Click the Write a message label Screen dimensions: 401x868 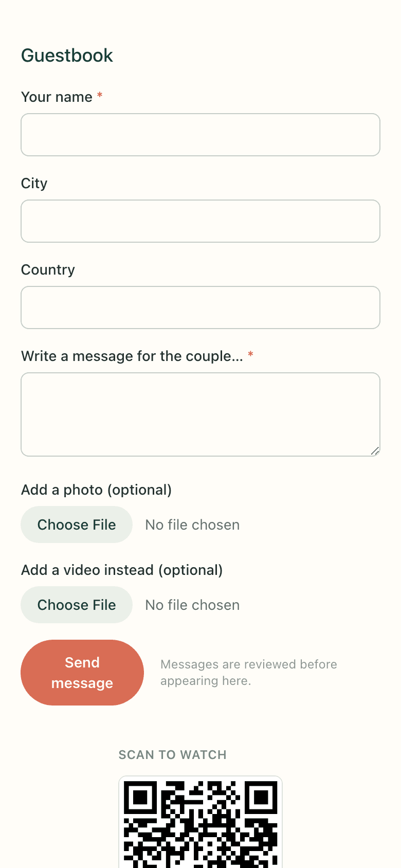point(132,356)
